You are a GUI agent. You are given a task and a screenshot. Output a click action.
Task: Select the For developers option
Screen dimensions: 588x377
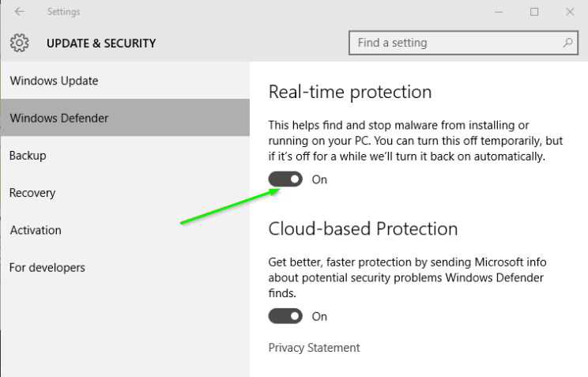(125, 267)
